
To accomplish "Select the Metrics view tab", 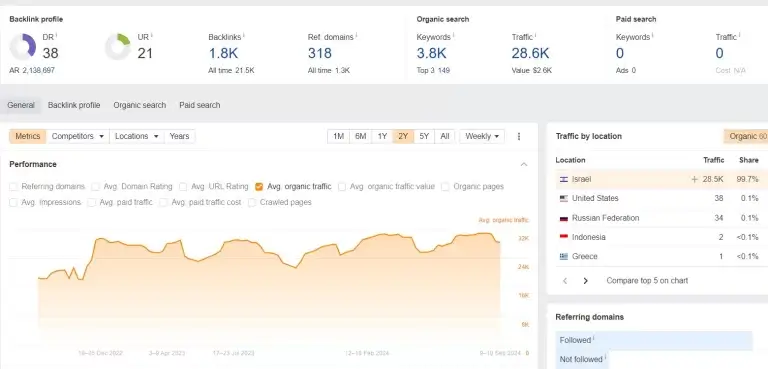I will point(27,136).
